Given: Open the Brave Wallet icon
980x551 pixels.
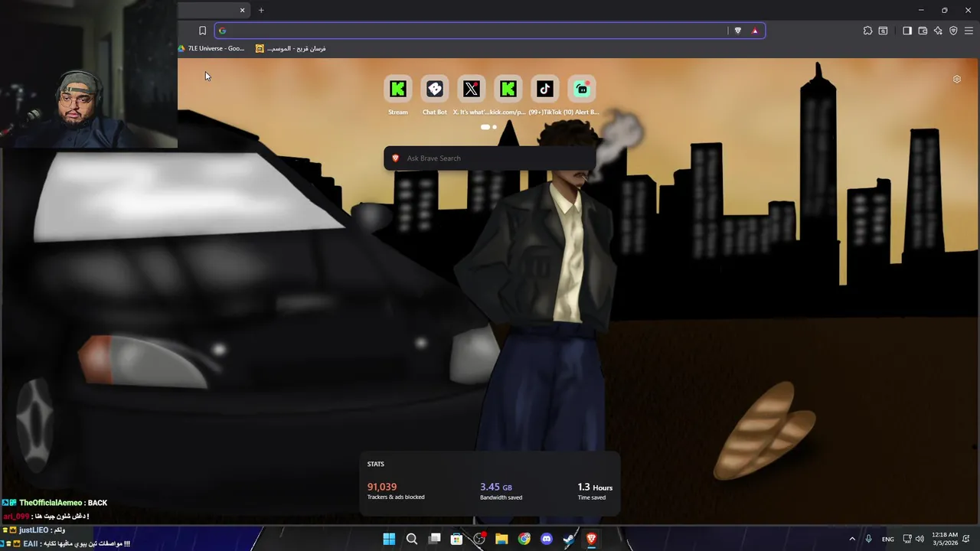Looking at the screenshot, I should [x=923, y=31].
